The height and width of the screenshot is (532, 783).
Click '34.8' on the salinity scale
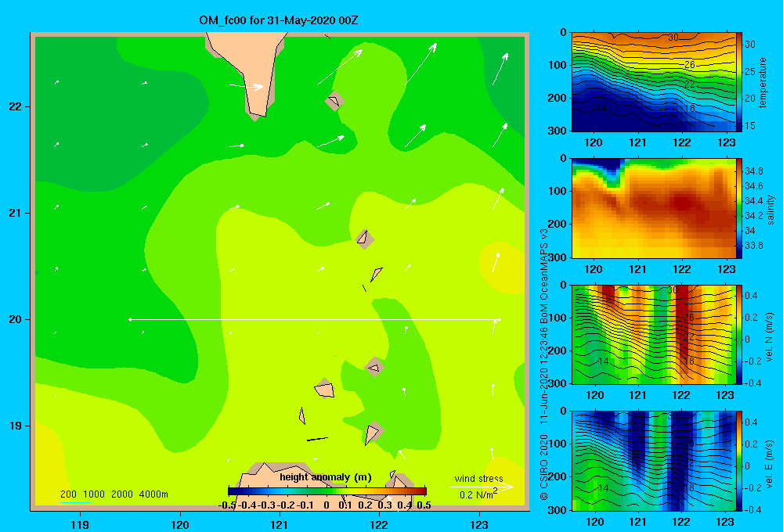(753, 171)
